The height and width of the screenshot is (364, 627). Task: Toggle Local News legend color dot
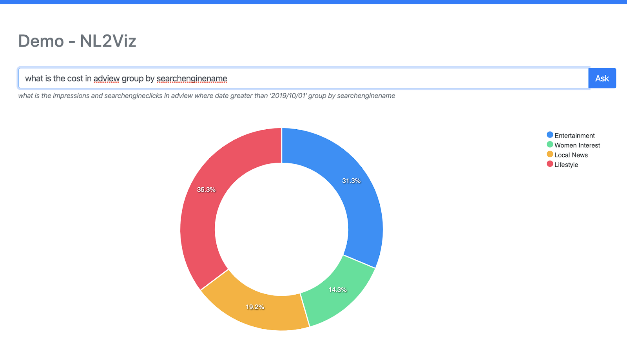550,154
